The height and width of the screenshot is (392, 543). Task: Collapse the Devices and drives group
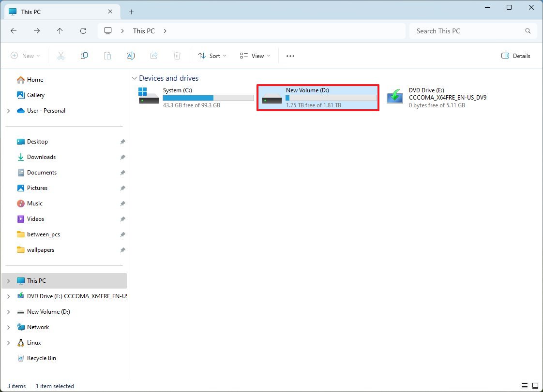(134, 78)
